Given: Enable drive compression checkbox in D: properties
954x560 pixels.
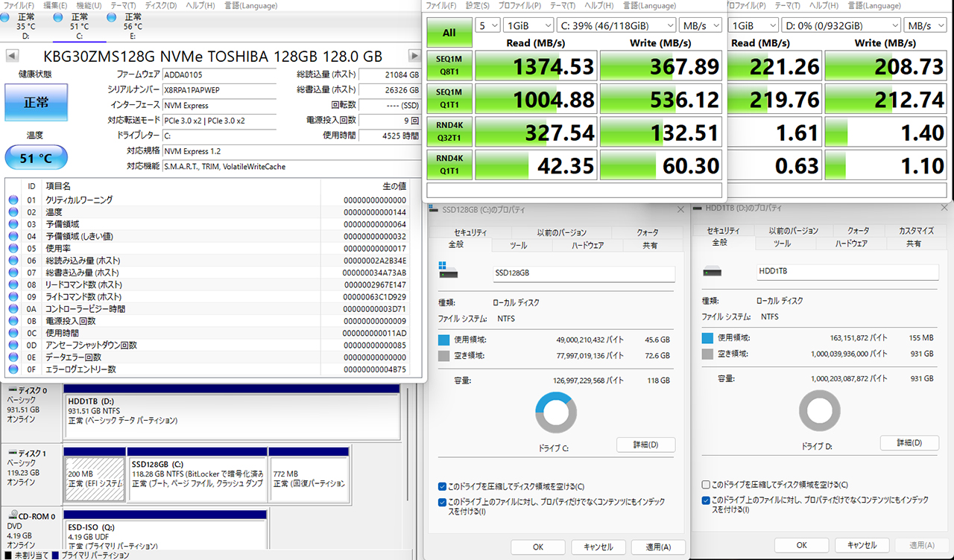Looking at the screenshot, I should 707,484.
